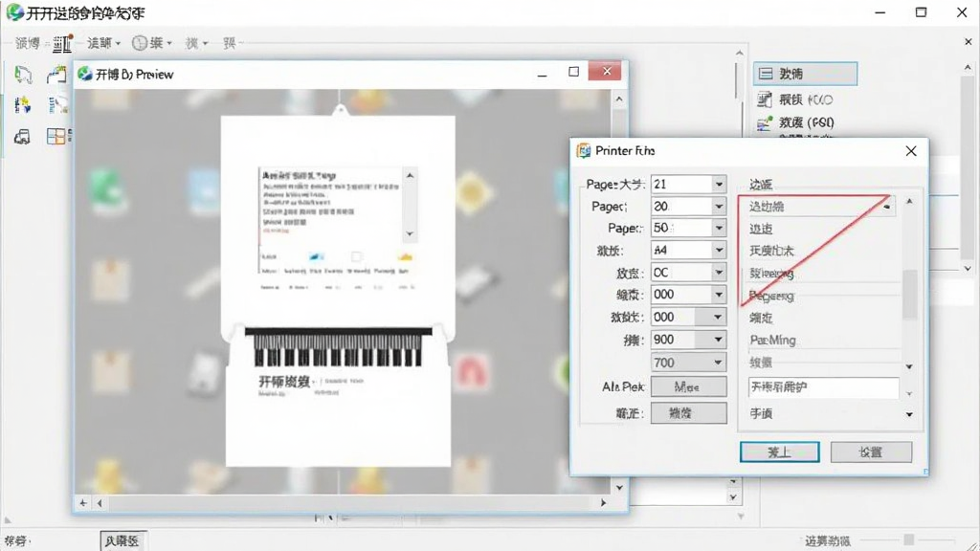Viewport: 980px width, 551px height.
Task: Click the globe app icon in Preview title bar
Action: (x=85, y=74)
